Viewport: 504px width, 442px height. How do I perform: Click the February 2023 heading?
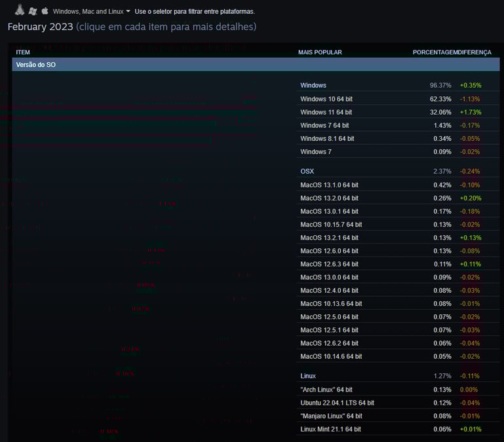pyautogui.click(x=41, y=27)
